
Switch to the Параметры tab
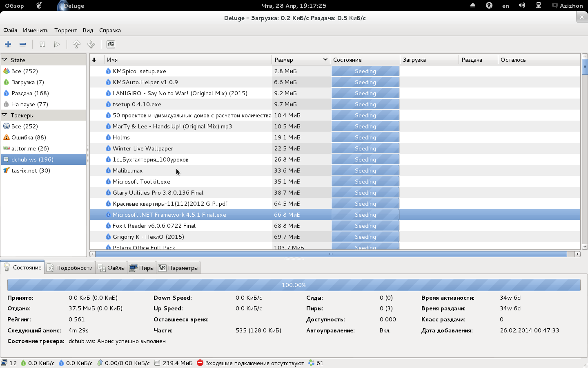(x=178, y=268)
